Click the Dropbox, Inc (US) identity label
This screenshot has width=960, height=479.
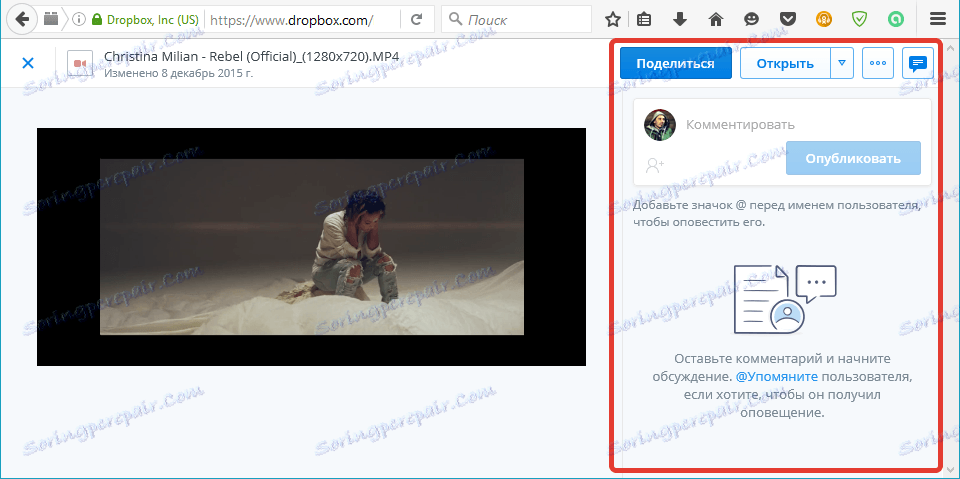(x=152, y=20)
